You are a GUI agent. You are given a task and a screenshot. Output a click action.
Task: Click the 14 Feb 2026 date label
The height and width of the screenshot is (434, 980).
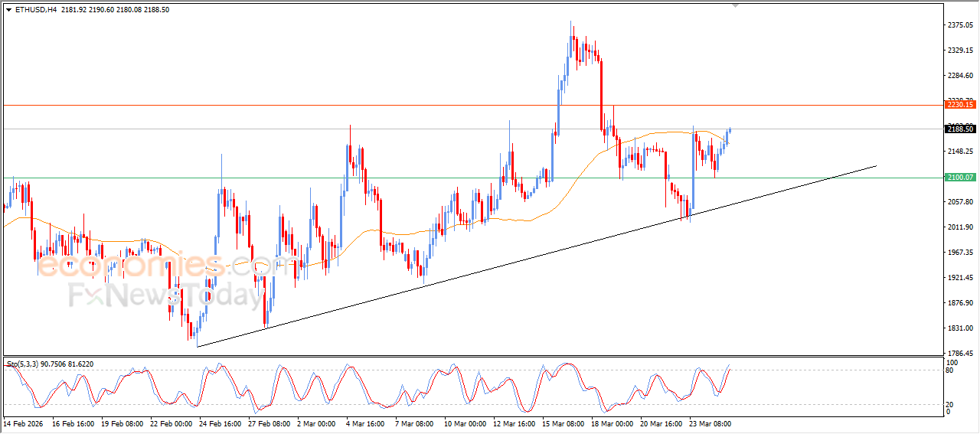[23, 423]
